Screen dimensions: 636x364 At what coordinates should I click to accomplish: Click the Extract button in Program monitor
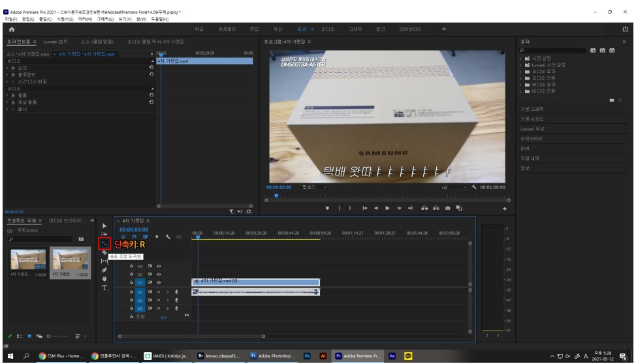point(436,208)
